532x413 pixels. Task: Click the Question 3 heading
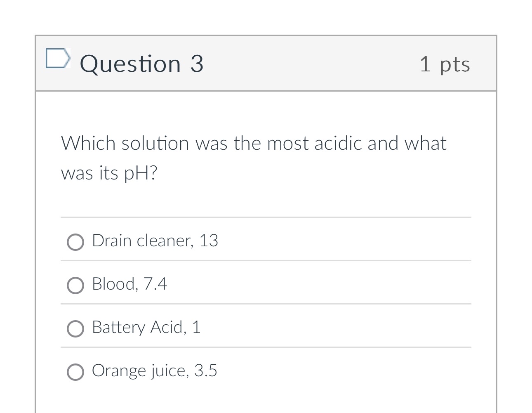(141, 63)
